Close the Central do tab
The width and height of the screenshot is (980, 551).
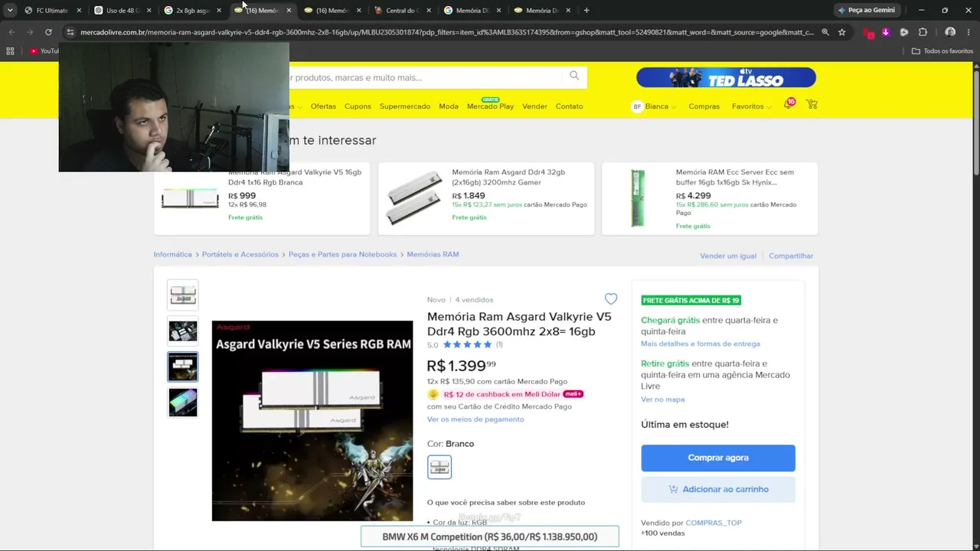pos(428,11)
